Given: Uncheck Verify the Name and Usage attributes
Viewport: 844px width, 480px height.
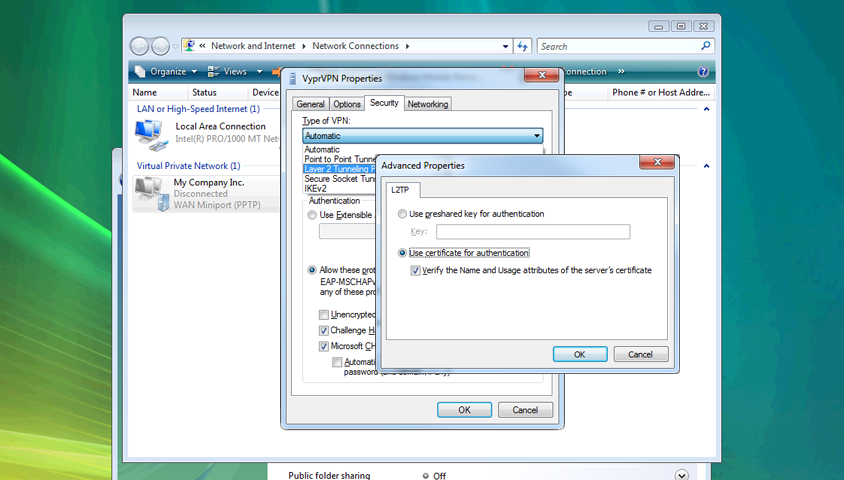Looking at the screenshot, I should tap(416, 270).
